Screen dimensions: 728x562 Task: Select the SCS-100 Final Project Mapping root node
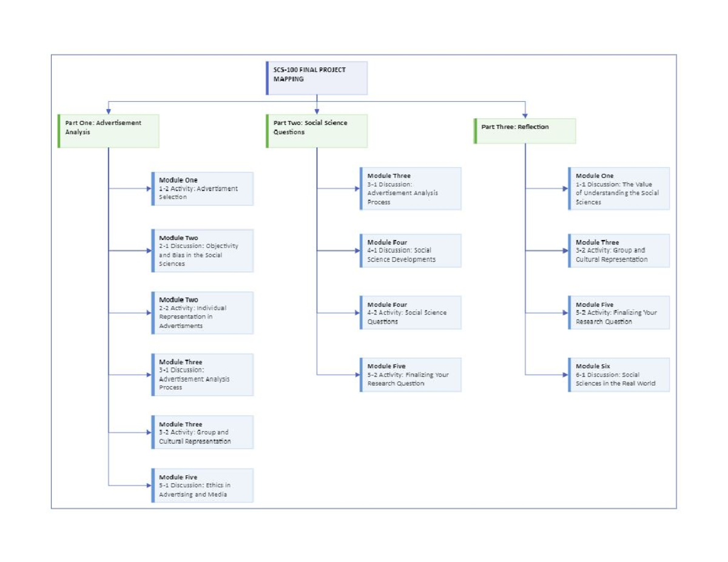click(315, 78)
